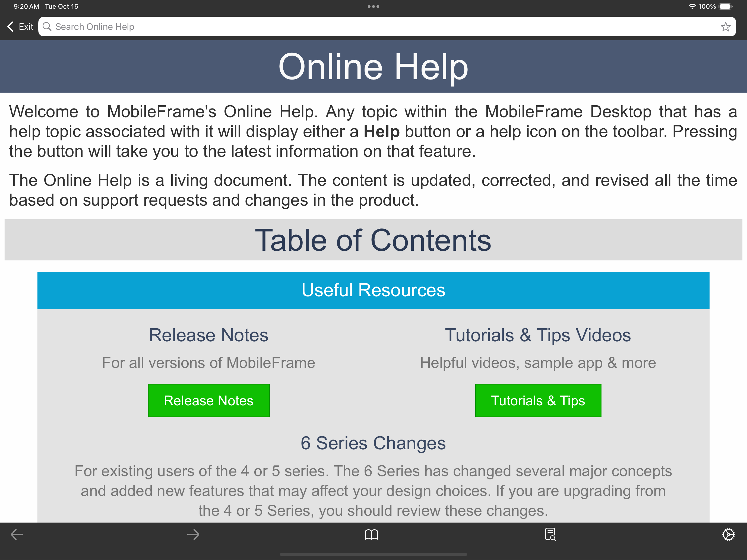Viewport: 747px width, 560px height.
Task: Tap the Release Notes heading
Action: tap(209, 335)
